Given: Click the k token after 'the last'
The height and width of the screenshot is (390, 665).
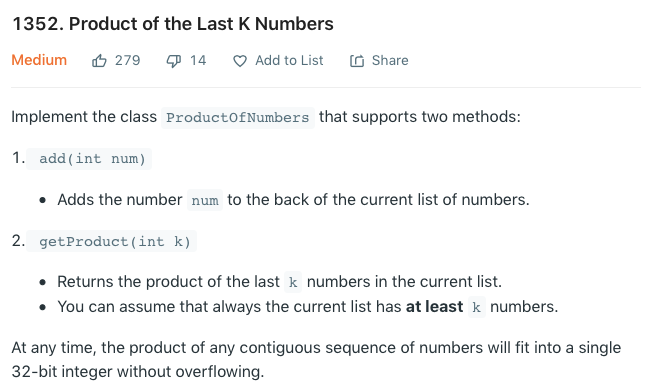Looking at the screenshot, I should coord(293,282).
